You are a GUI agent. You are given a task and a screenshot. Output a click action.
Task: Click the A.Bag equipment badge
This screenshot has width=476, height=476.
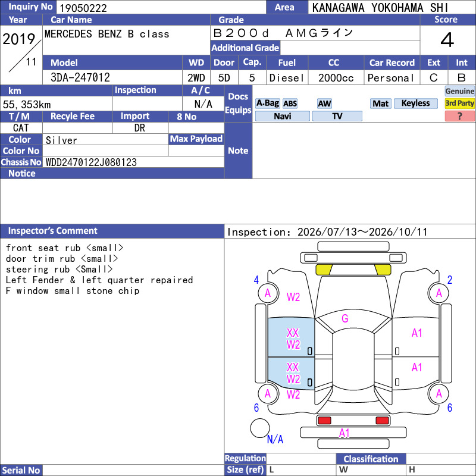[267, 103]
